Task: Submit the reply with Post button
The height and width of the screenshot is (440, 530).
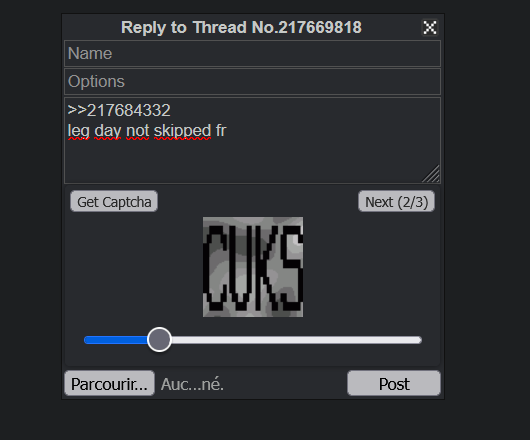Action: pos(394,383)
